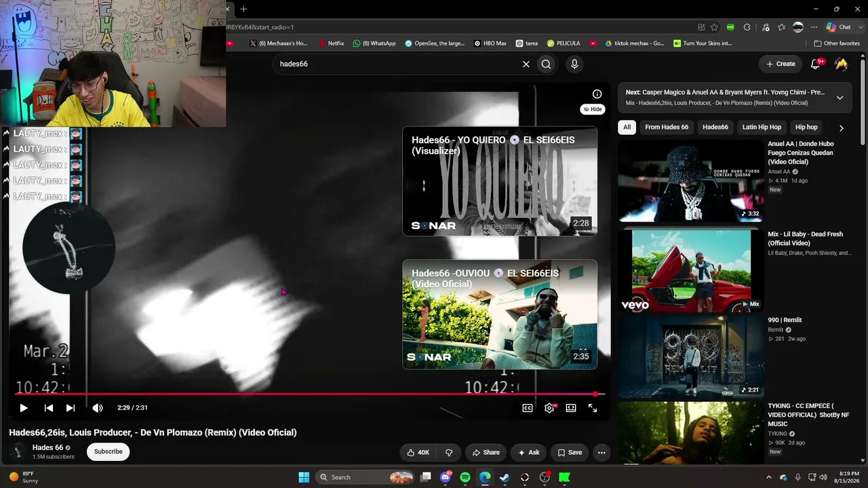Open the video info card icon
Screen dimensions: 868x488
click(597, 94)
